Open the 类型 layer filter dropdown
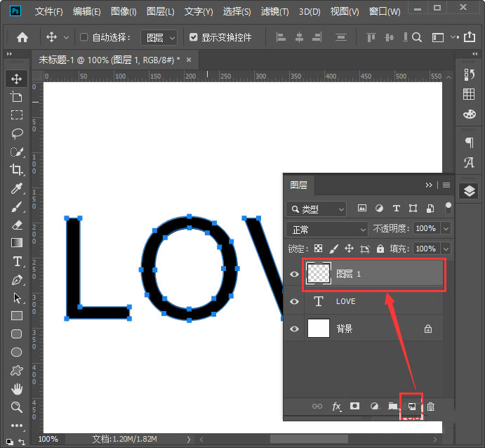This screenshot has height=448, width=485. point(316,209)
